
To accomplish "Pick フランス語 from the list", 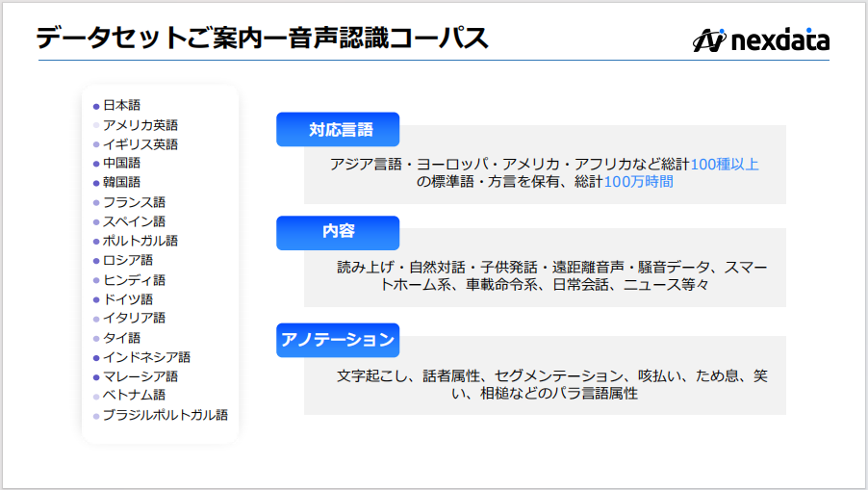I will tap(134, 202).
